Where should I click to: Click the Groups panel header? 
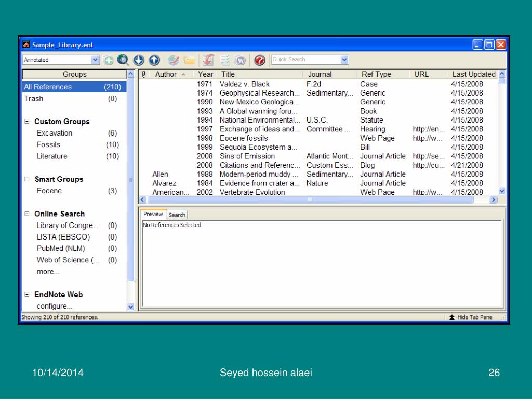[x=74, y=74]
